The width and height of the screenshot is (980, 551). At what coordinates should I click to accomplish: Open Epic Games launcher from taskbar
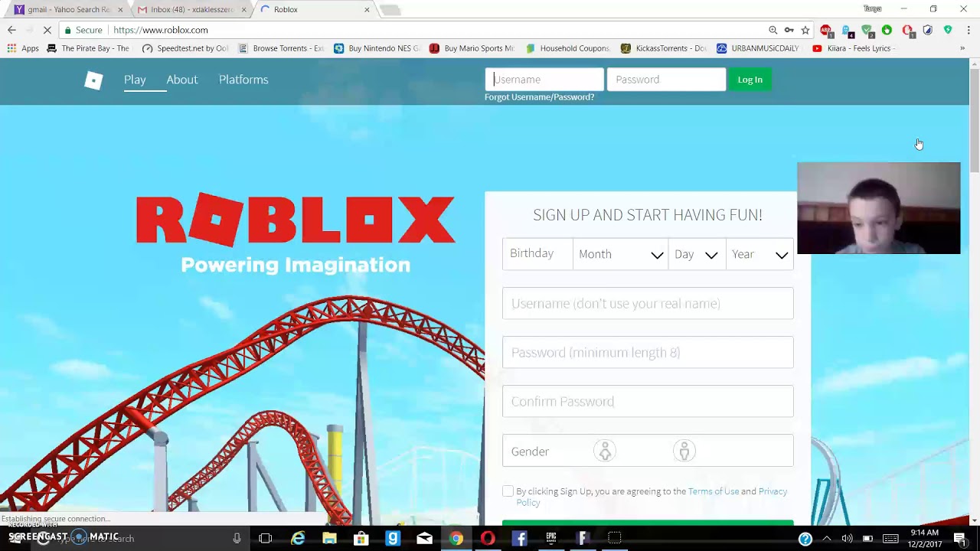551,538
